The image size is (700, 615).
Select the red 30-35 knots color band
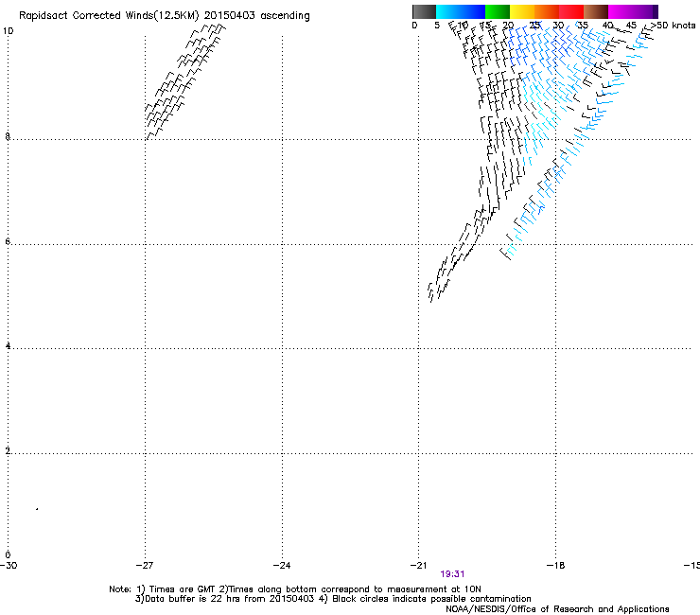point(571,11)
